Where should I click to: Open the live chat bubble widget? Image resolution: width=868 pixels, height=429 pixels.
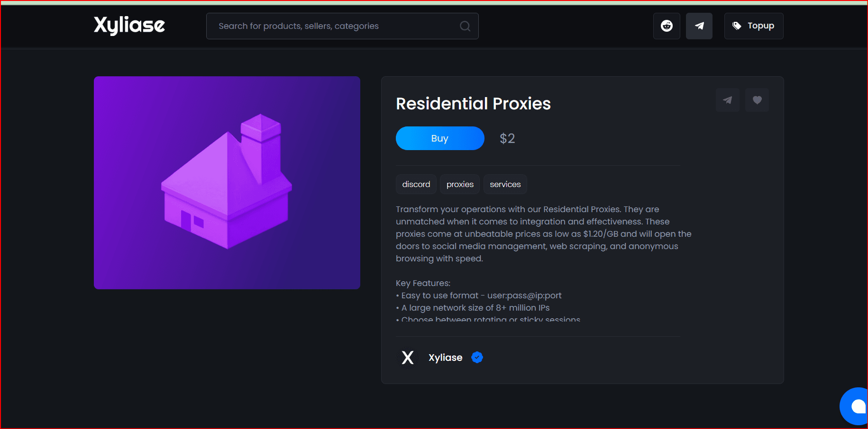tap(856, 406)
